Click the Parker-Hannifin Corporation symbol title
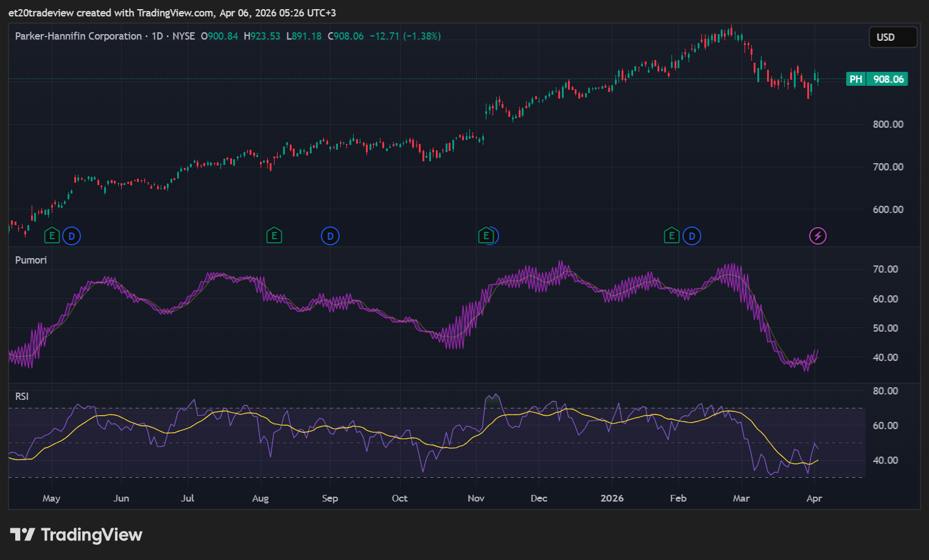The image size is (929, 560). pyautogui.click(x=79, y=36)
